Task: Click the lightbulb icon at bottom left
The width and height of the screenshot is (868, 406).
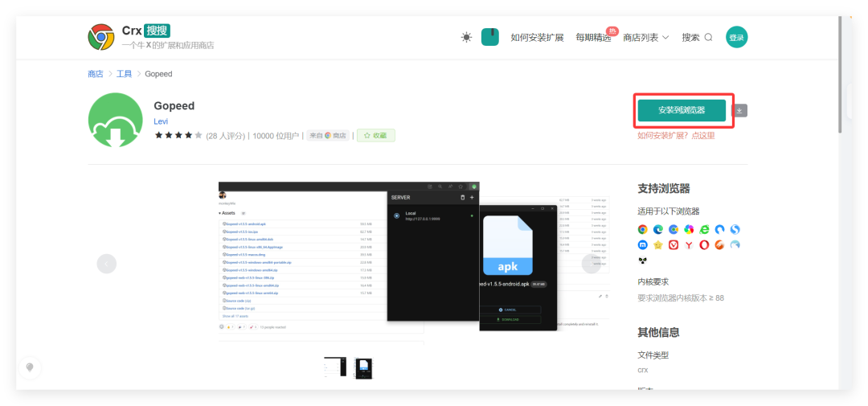Action: 30,367
